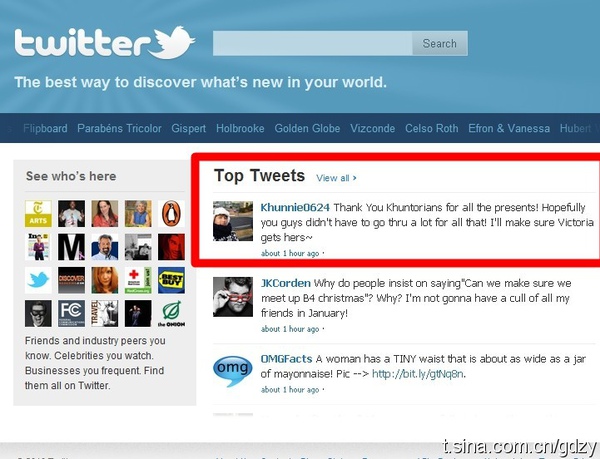This screenshot has height=459, width=600.
Task: Open the NYT Arts profile icon
Action: click(x=38, y=214)
